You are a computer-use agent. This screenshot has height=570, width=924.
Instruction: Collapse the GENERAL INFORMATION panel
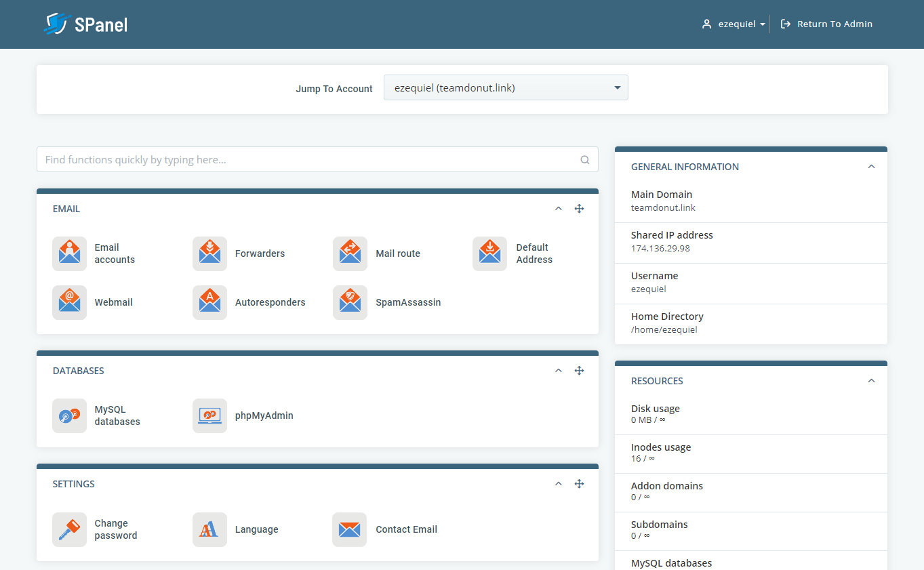click(872, 167)
